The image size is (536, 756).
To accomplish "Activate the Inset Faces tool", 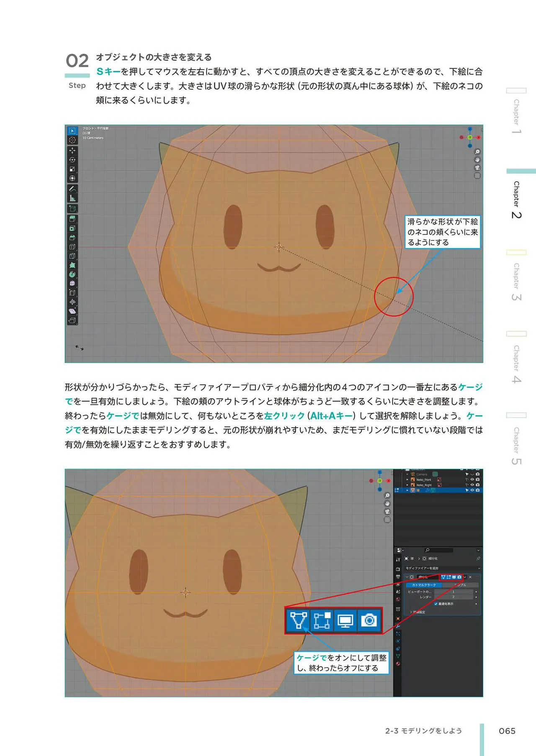I will point(72,228).
